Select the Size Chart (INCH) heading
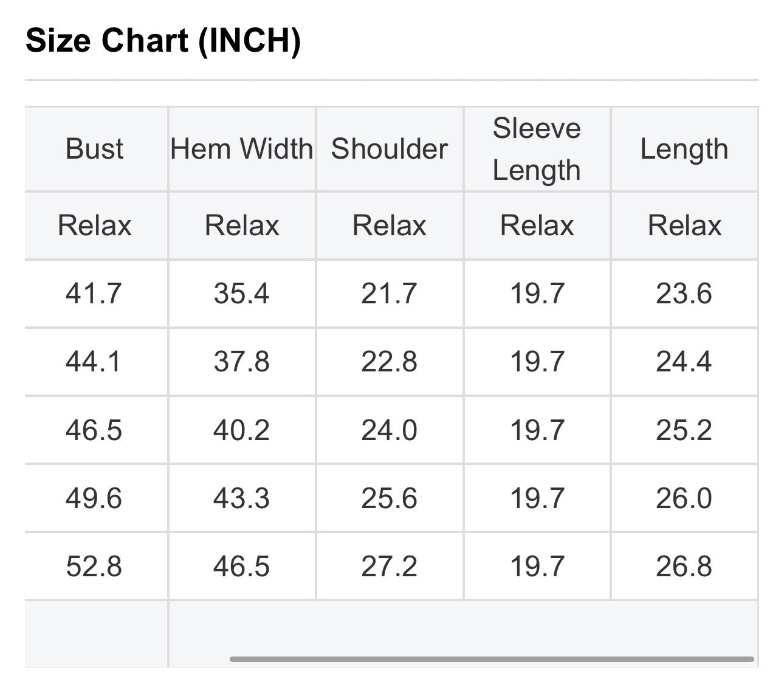 pyautogui.click(x=163, y=41)
